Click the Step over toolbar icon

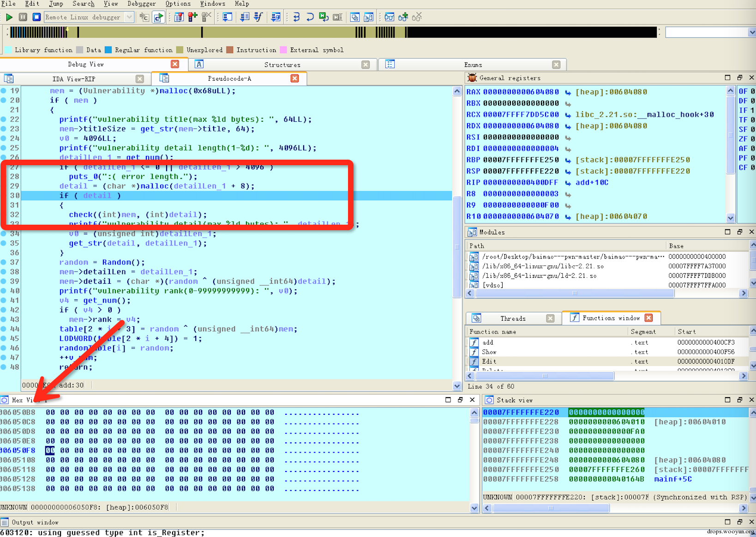coord(310,17)
